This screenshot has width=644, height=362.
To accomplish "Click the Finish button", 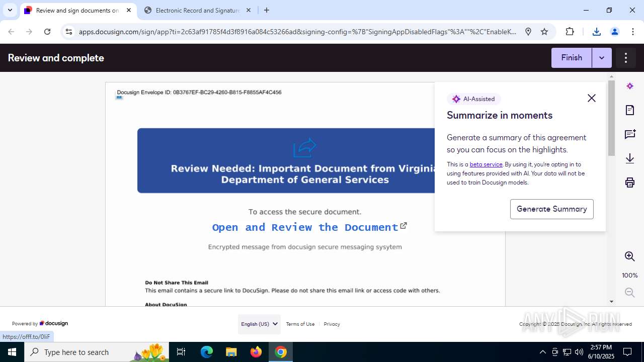I will click(572, 58).
